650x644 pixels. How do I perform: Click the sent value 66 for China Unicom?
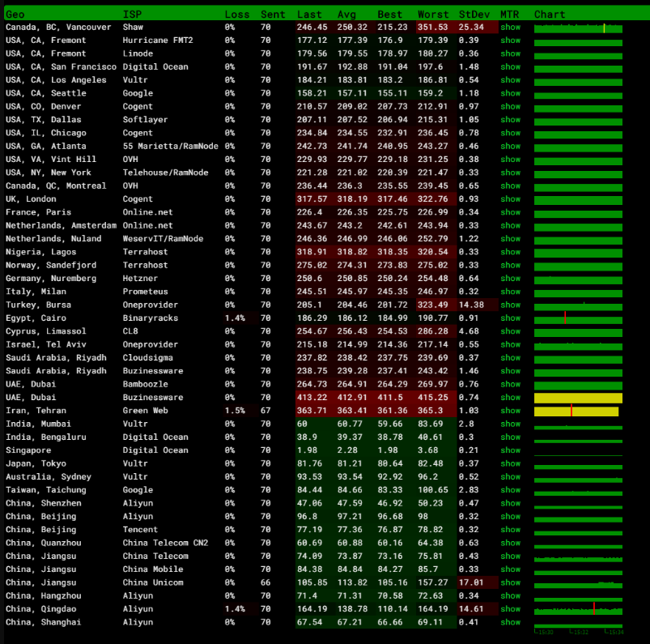(266, 582)
